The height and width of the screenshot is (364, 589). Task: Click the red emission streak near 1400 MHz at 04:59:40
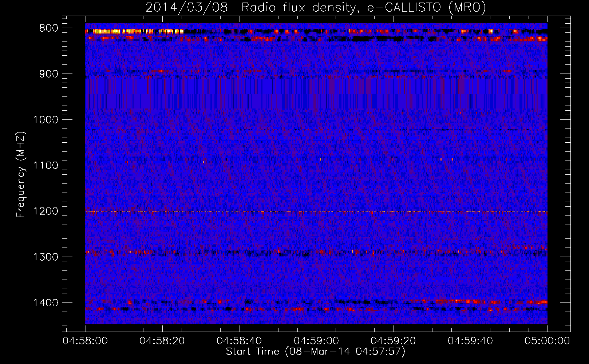(x=459, y=301)
